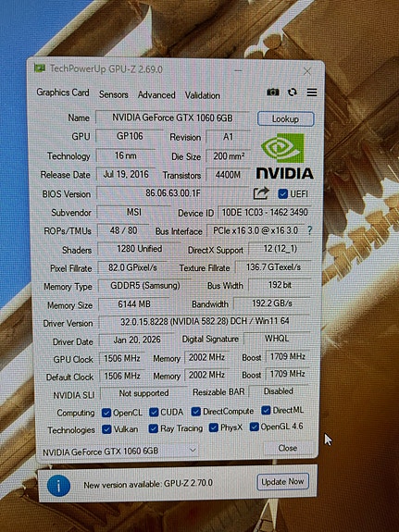Click the Name field showing GTX 1060 6GB
Screen dimensions: 399x532
pos(172,118)
